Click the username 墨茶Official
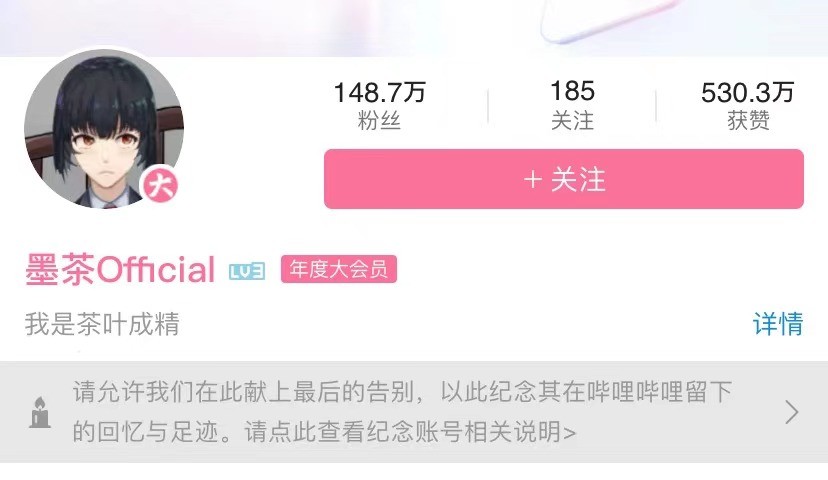Viewport: 828px width, 480px height. [120, 269]
